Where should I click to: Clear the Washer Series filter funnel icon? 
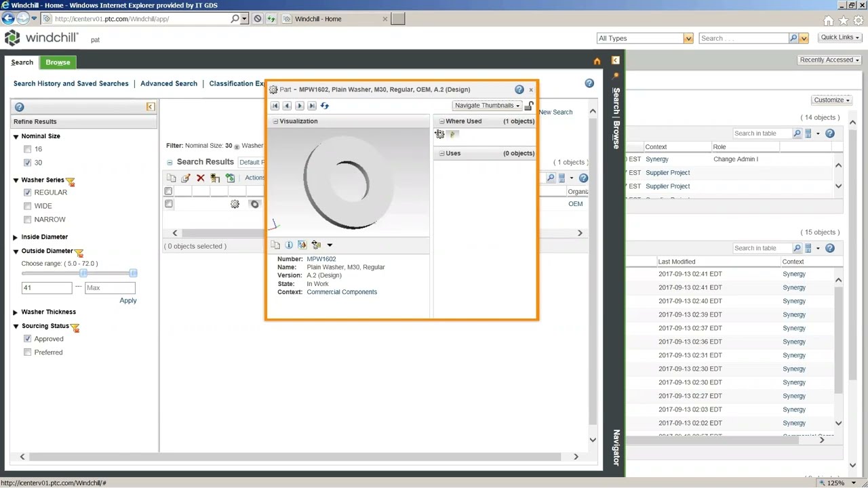70,181
